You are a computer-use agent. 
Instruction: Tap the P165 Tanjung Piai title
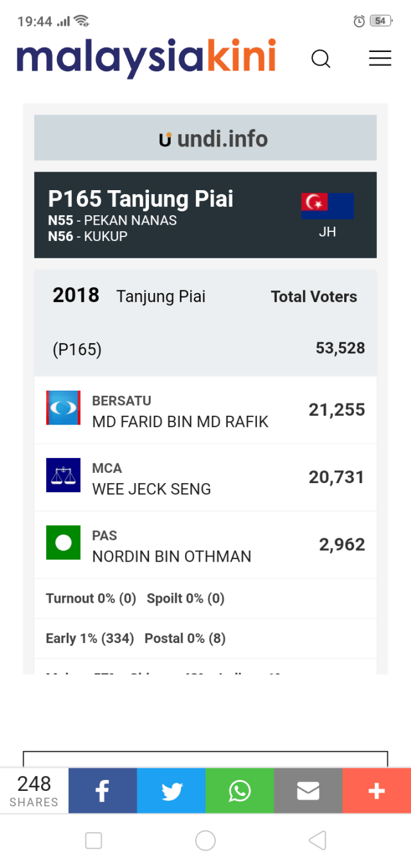(x=141, y=199)
